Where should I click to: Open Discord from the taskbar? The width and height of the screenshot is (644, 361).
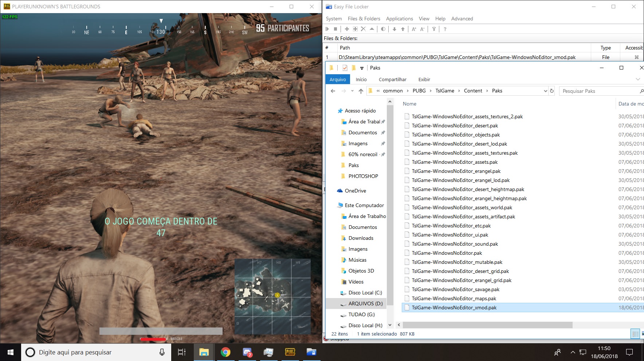pyautogui.click(x=247, y=352)
